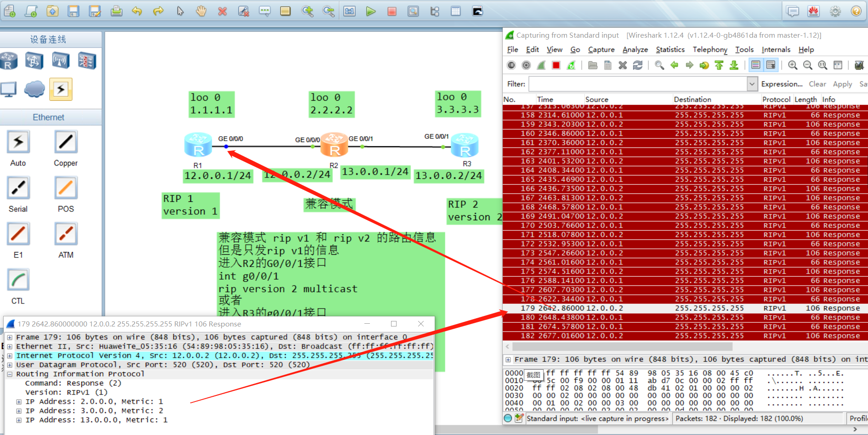Collapse the Routing Information Protocol section
The width and height of the screenshot is (868, 435).
(x=10, y=374)
